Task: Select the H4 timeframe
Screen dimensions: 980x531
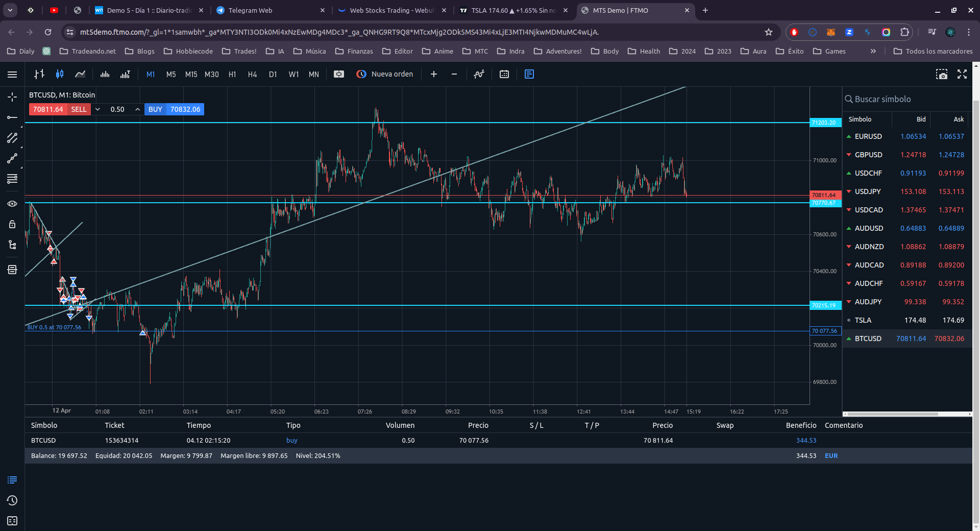Action: point(252,75)
